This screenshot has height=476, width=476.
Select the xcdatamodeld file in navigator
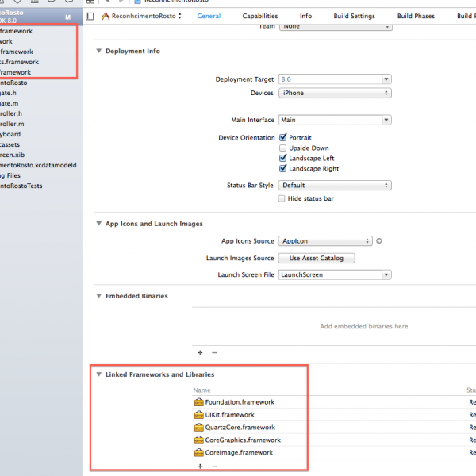(38, 165)
